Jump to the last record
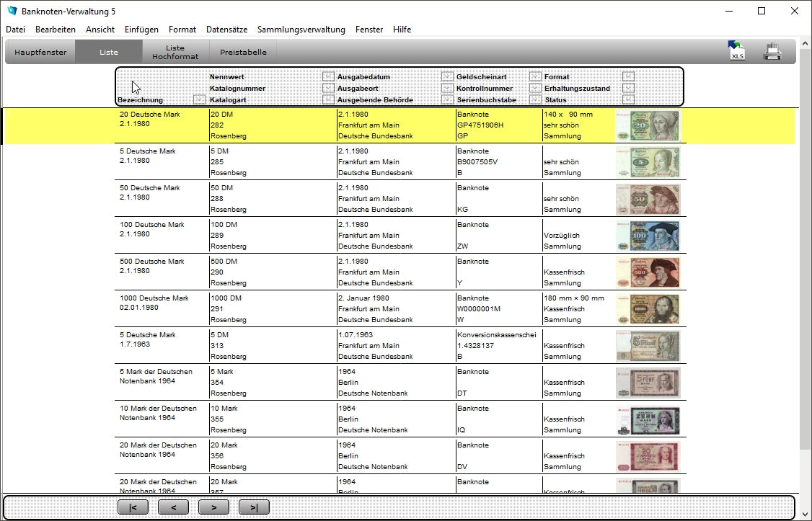 click(x=254, y=507)
